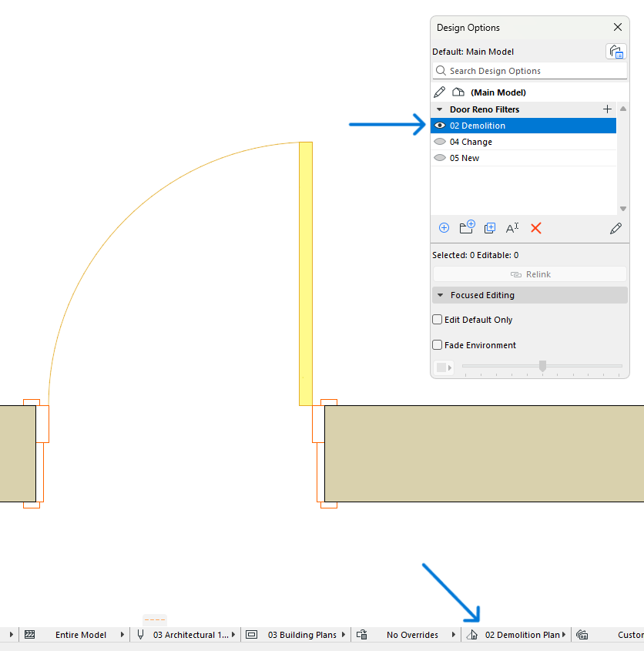Show the 04 Change design option
644x651 pixels.
[x=440, y=142]
